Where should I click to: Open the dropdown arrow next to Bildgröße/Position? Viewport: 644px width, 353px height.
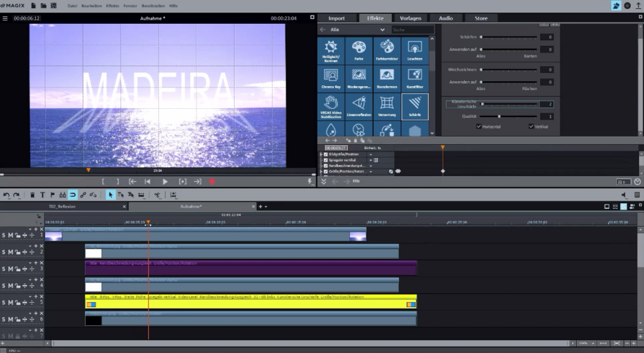370,155
